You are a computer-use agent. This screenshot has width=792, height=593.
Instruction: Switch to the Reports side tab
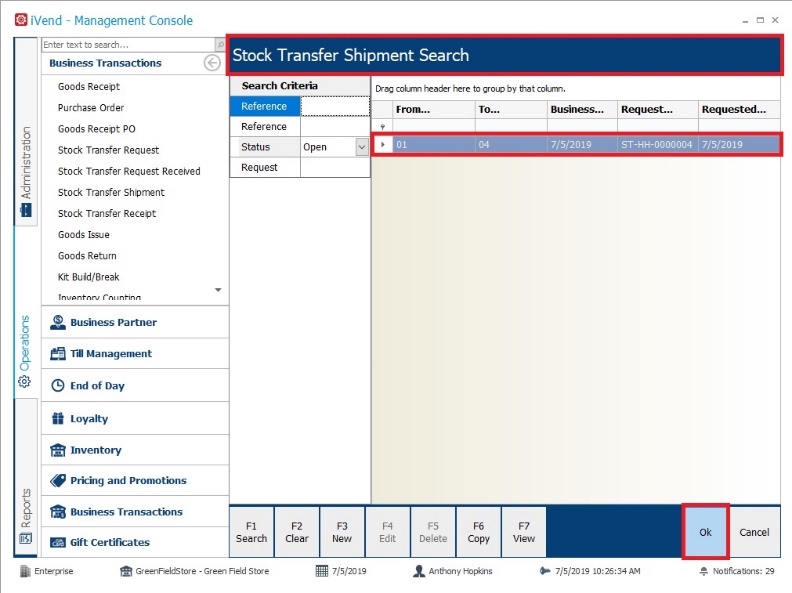coord(26,478)
